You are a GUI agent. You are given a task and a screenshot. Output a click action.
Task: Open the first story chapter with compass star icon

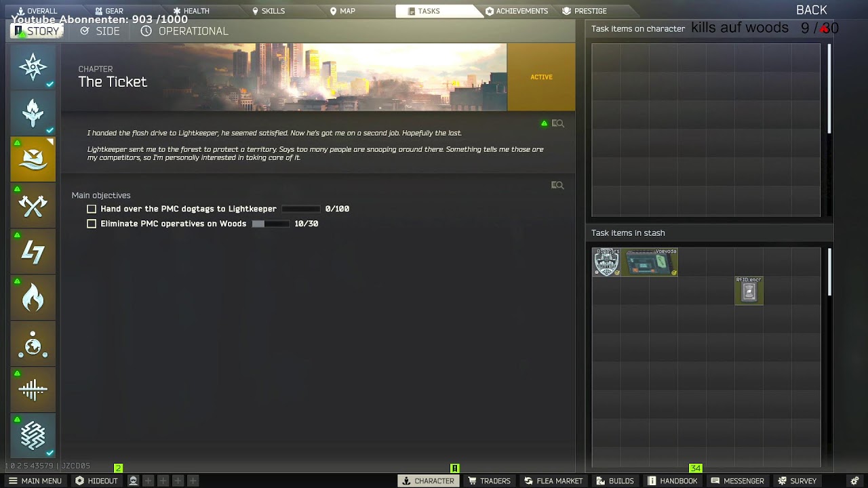(x=33, y=67)
